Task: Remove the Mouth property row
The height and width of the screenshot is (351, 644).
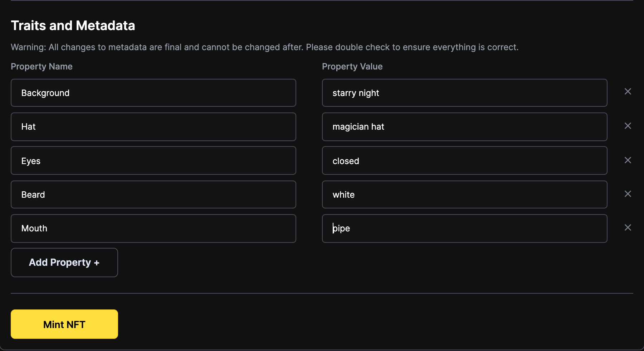Action: (x=628, y=227)
